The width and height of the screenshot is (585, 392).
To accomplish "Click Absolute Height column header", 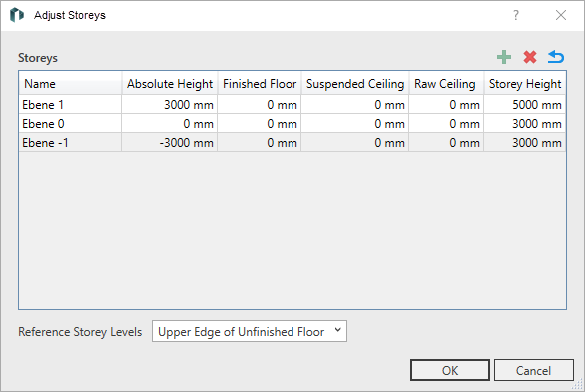I will (x=170, y=84).
